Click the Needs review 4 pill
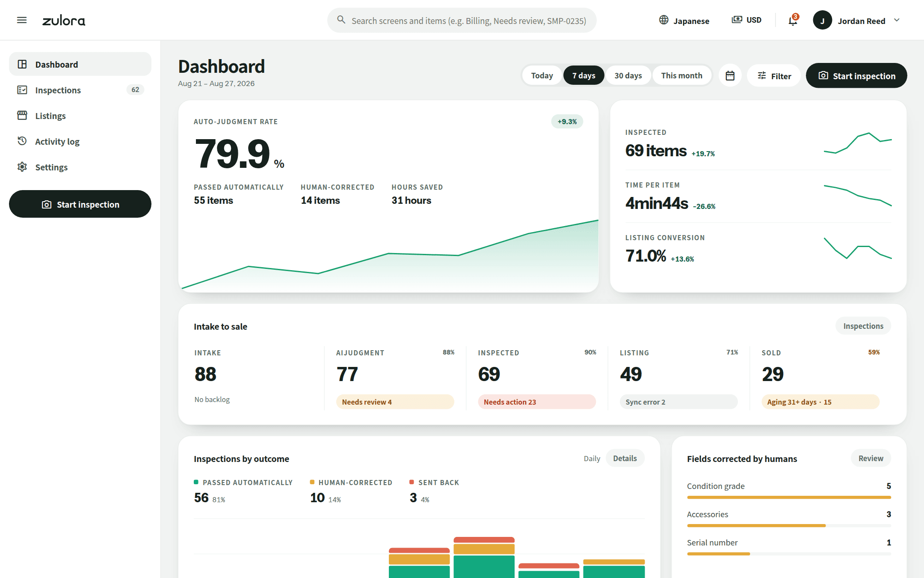924x578 pixels. coord(395,402)
